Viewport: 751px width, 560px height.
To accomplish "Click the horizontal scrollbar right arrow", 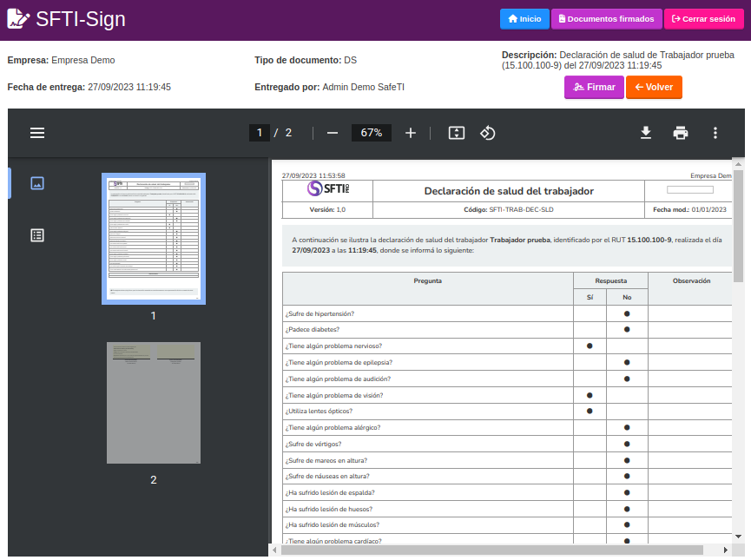I will [726, 550].
